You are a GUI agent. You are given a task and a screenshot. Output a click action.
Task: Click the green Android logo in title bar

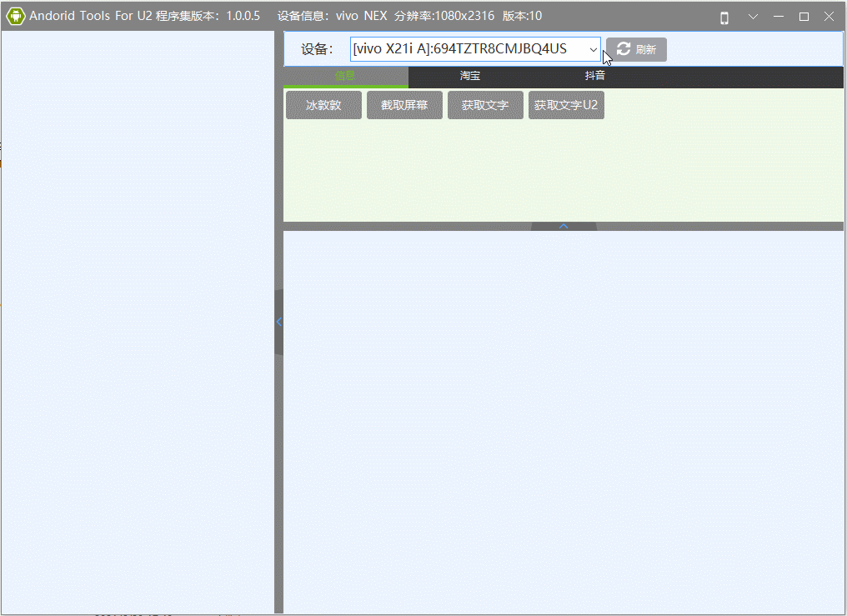16,16
